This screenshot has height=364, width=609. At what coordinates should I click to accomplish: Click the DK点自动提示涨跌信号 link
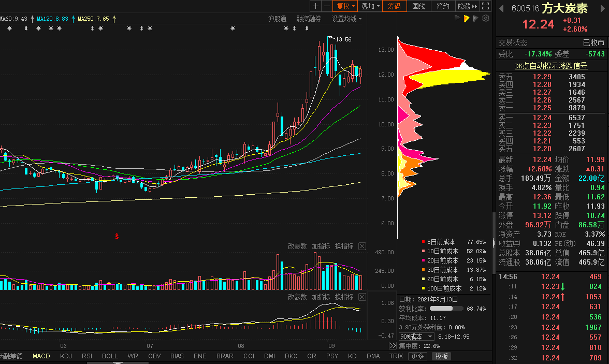pos(551,66)
